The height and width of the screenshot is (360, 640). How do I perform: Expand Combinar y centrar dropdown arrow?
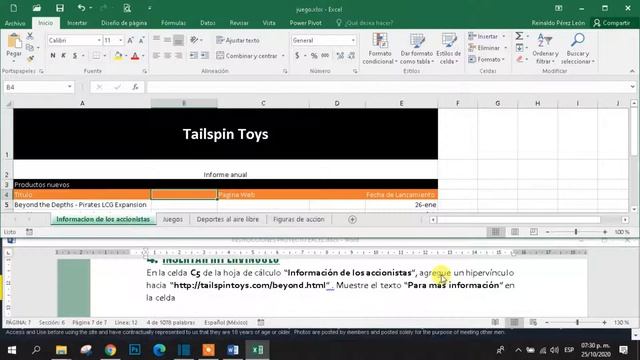pyautogui.click(x=283, y=56)
